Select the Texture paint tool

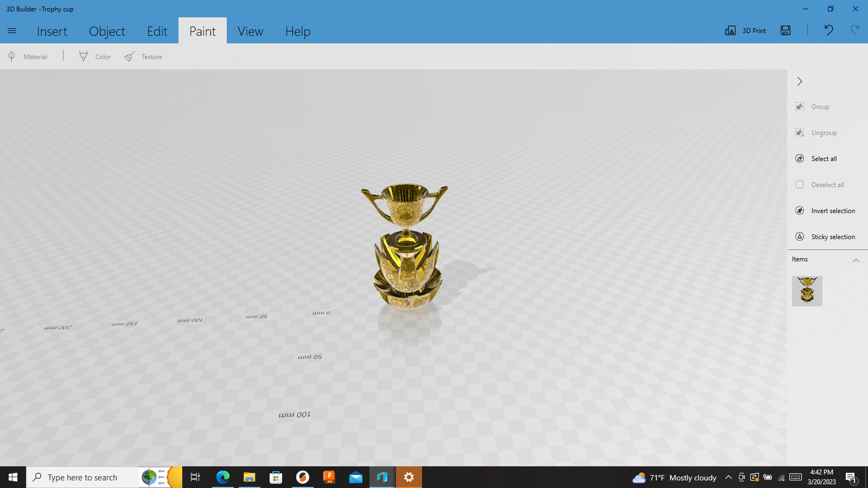coord(143,56)
